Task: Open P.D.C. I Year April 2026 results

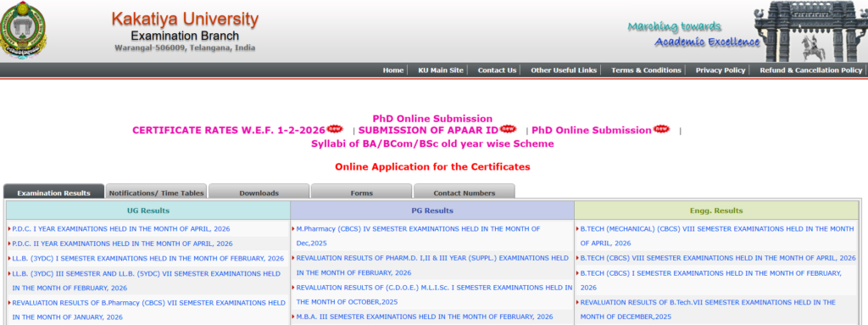Action: (x=121, y=229)
